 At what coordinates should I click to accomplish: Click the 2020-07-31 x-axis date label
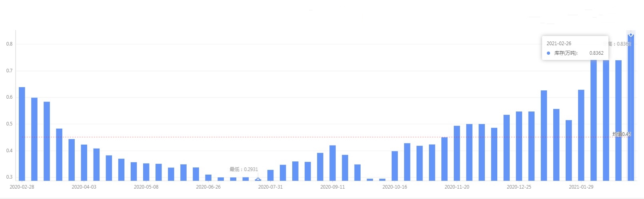pyautogui.click(x=270, y=187)
